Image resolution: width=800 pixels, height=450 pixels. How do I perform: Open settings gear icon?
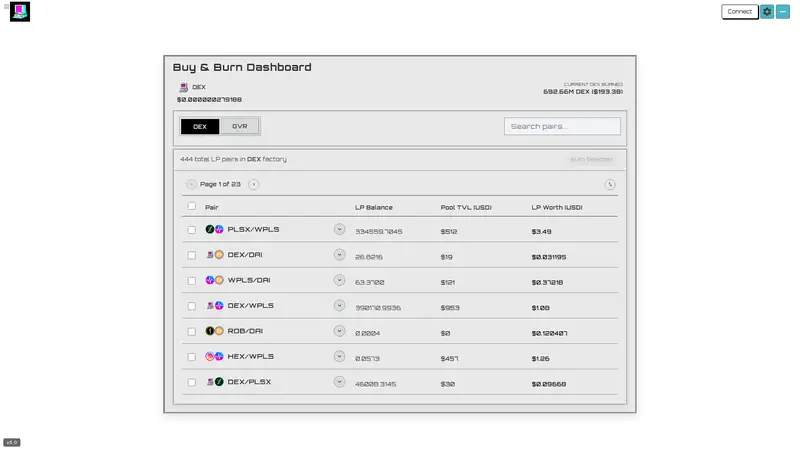pos(767,12)
